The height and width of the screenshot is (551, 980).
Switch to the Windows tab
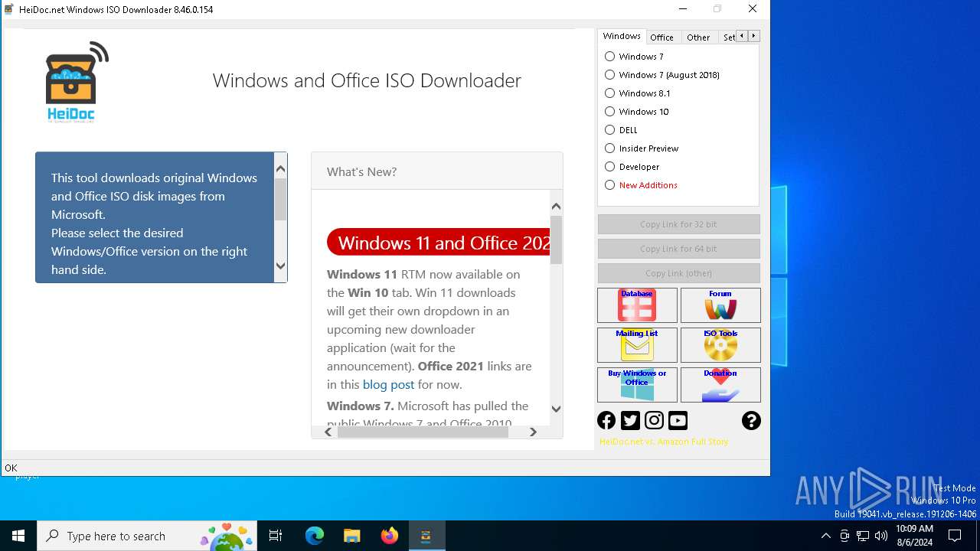pos(621,36)
